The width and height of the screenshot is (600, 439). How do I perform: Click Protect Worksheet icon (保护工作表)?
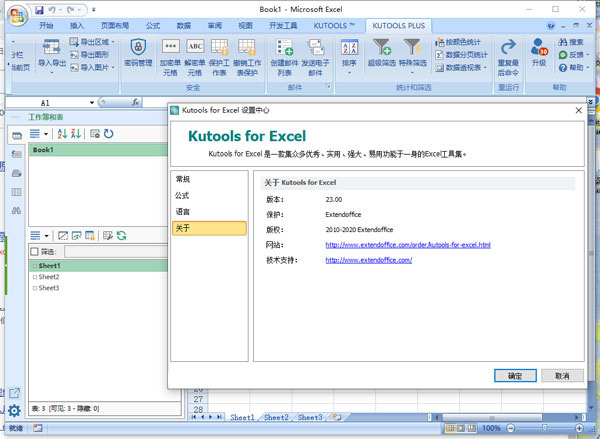pyautogui.click(x=219, y=57)
